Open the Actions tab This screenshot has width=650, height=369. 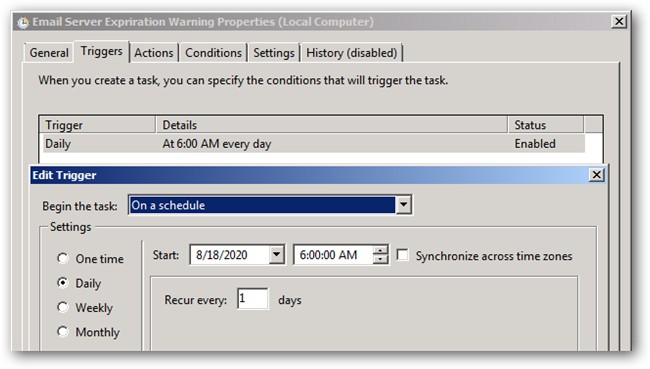pyautogui.click(x=154, y=53)
